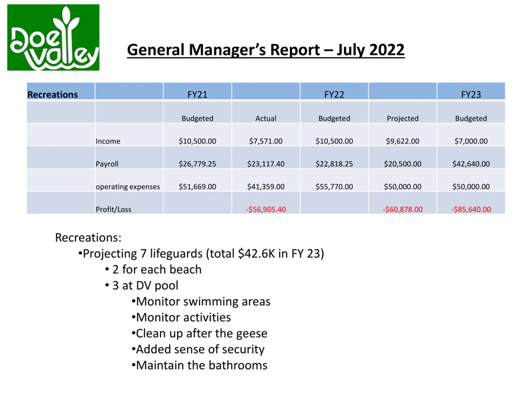Image resolution: width=532 pixels, height=399 pixels.
Task: Select the $22,818.25 payroll cell
Action: click(334, 157)
